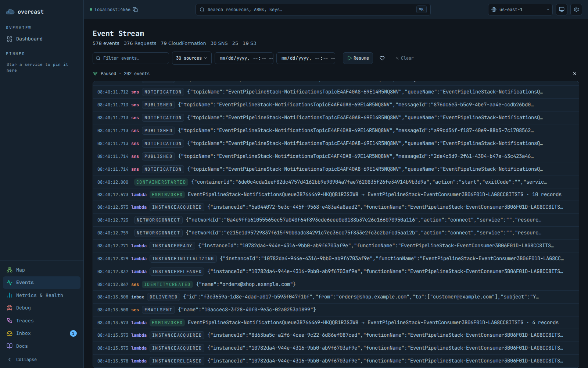Clear the event filters
This screenshot has width=588, height=368.
point(405,58)
